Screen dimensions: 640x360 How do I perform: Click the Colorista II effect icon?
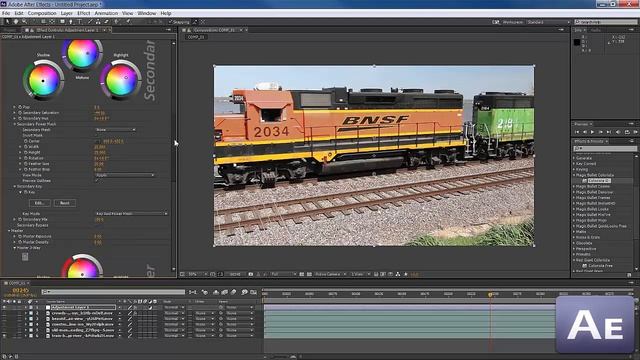584,180
